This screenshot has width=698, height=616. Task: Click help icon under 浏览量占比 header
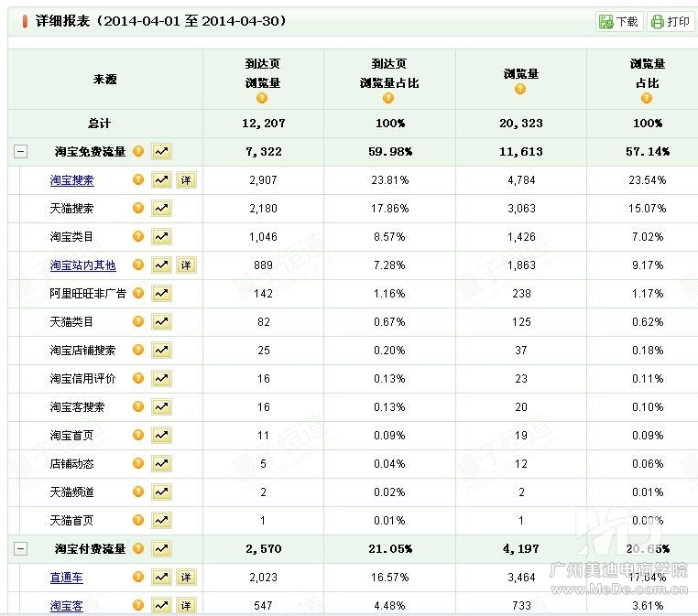click(x=647, y=98)
